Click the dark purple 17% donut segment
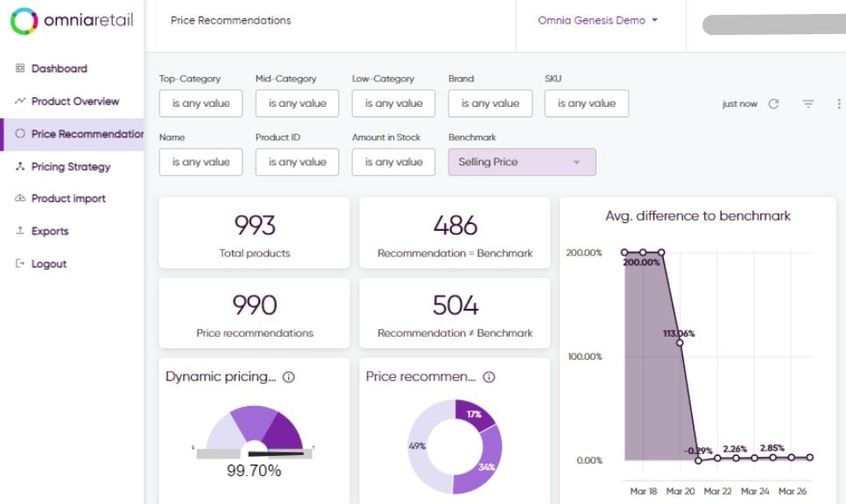The image size is (846, 504). pyautogui.click(x=473, y=414)
